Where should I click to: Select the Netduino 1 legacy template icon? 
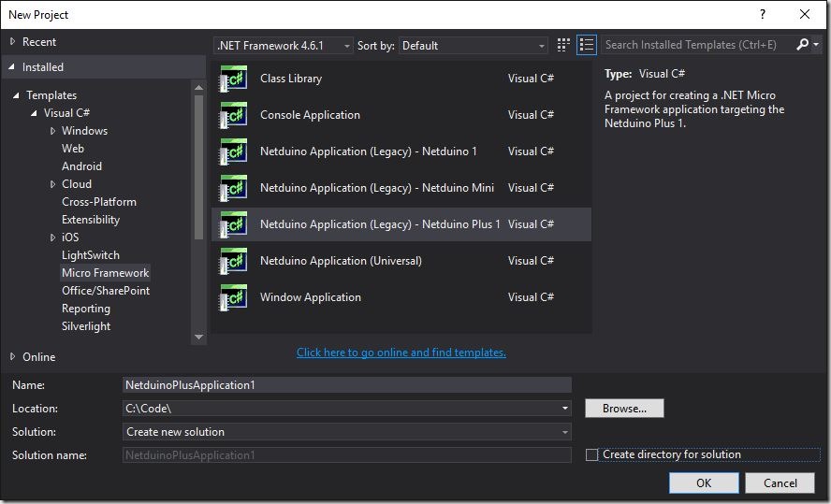click(x=233, y=151)
